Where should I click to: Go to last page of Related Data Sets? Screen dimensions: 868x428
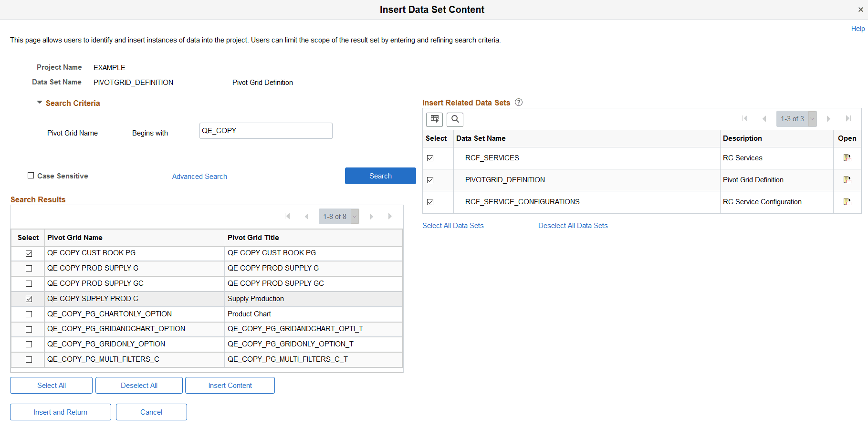(x=848, y=119)
